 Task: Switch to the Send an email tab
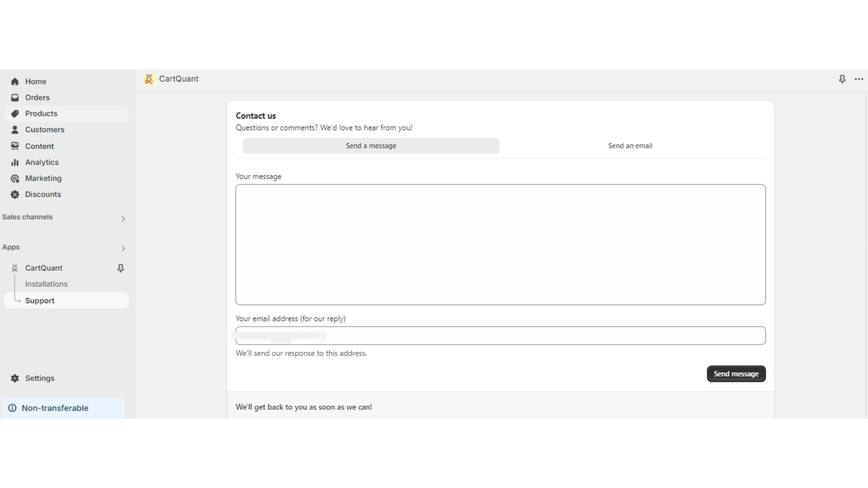click(630, 146)
